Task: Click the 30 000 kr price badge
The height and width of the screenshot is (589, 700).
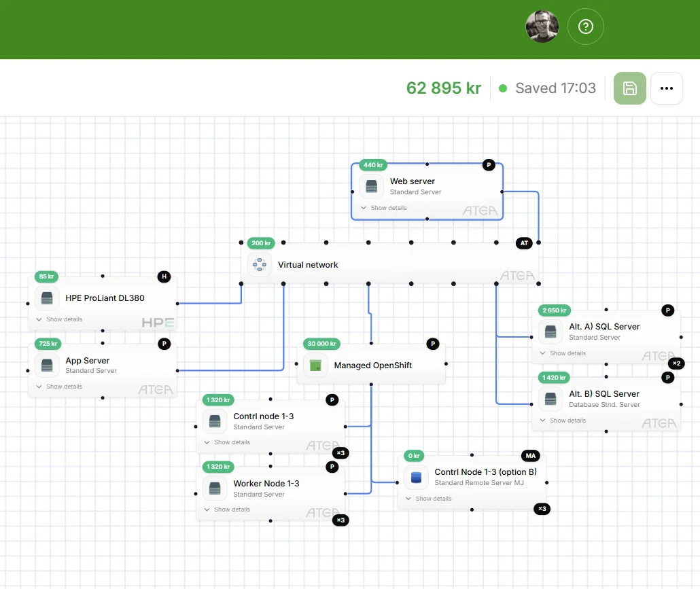Action: coord(323,344)
